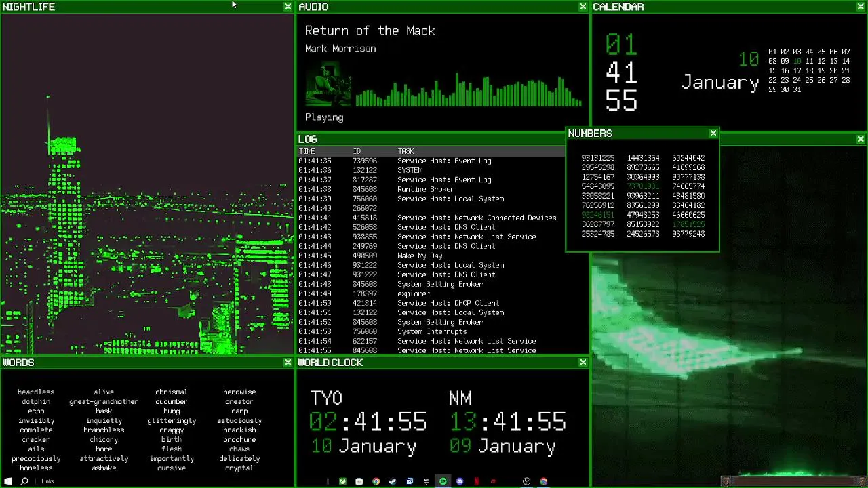Launch Steam from the taskbar
The height and width of the screenshot is (488, 868).
(x=393, y=481)
